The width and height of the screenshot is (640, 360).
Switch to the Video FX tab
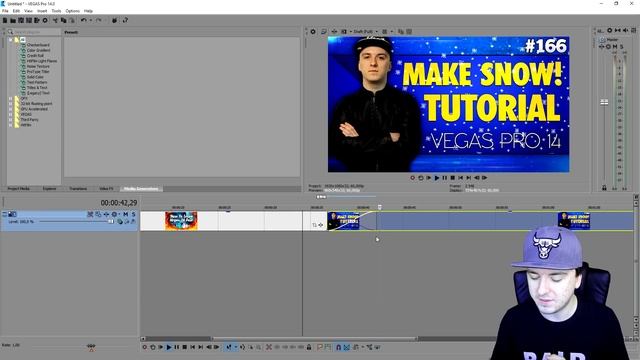(107, 189)
